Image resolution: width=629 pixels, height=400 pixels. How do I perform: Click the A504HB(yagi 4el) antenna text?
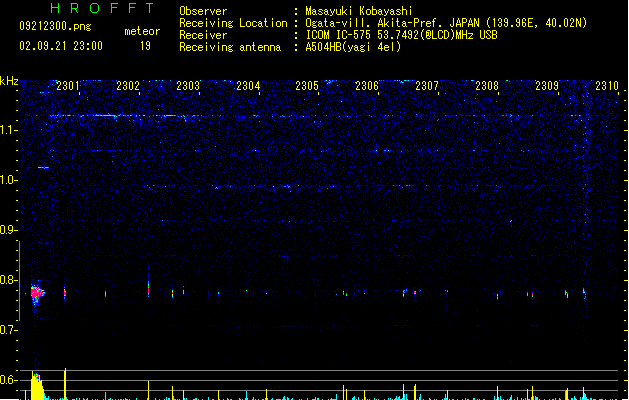[353, 47]
